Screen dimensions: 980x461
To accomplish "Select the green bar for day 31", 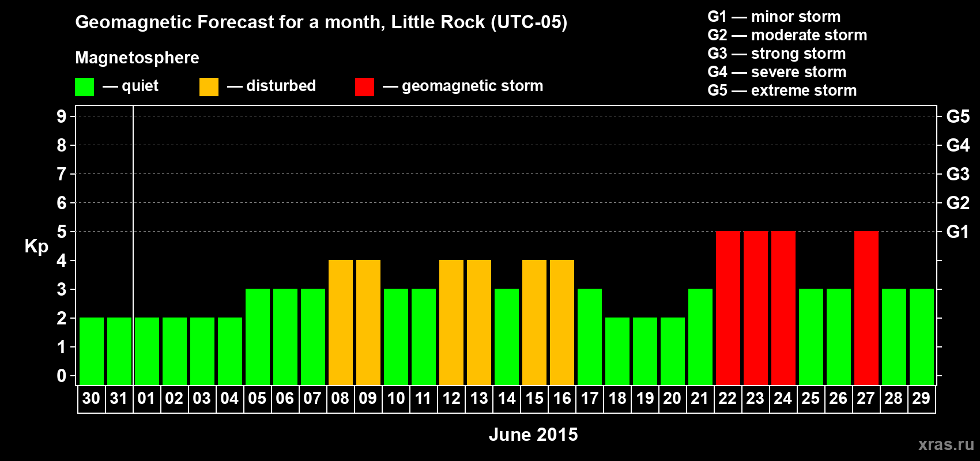I will click(x=119, y=351).
